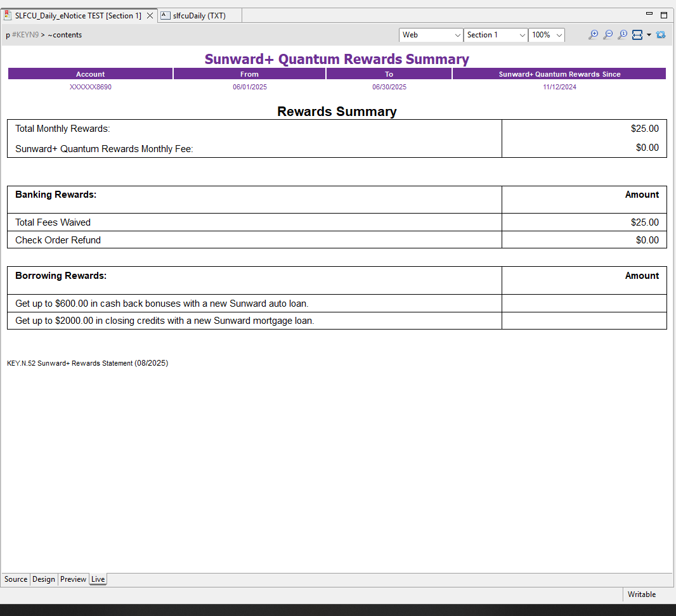
Task: Click the zoom out magnifier icon
Action: (x=608, y=35)
